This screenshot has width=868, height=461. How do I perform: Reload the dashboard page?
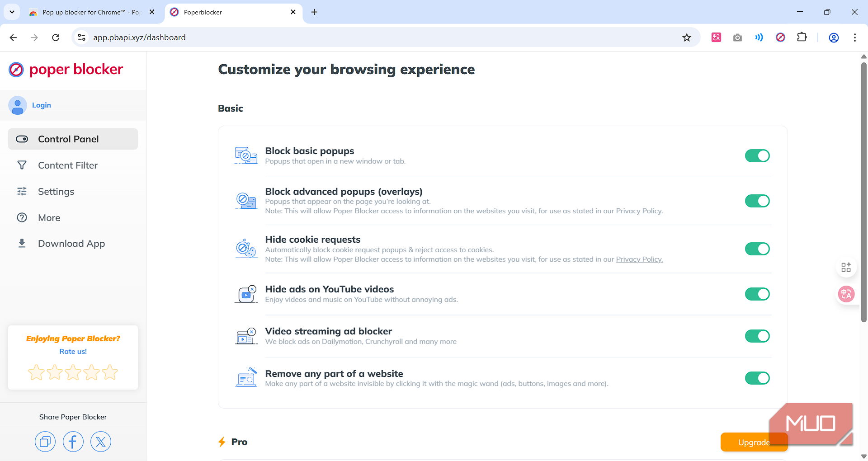[56, 38]
